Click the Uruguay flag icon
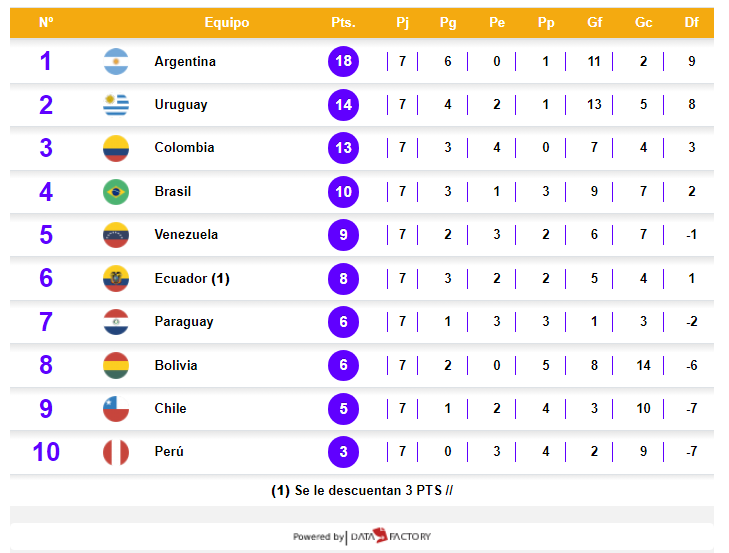This screenshot has width=729, height=553. (116, 105)
